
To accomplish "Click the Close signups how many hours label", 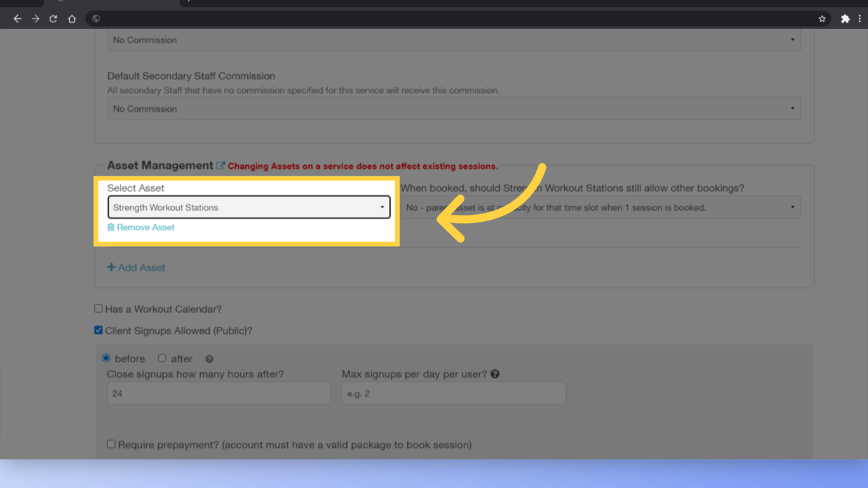I will (x=195, y=374).
